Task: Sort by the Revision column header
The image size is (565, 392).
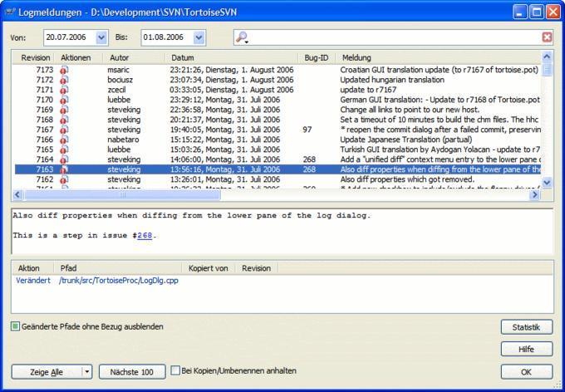Action: click(x=33, y=57)
